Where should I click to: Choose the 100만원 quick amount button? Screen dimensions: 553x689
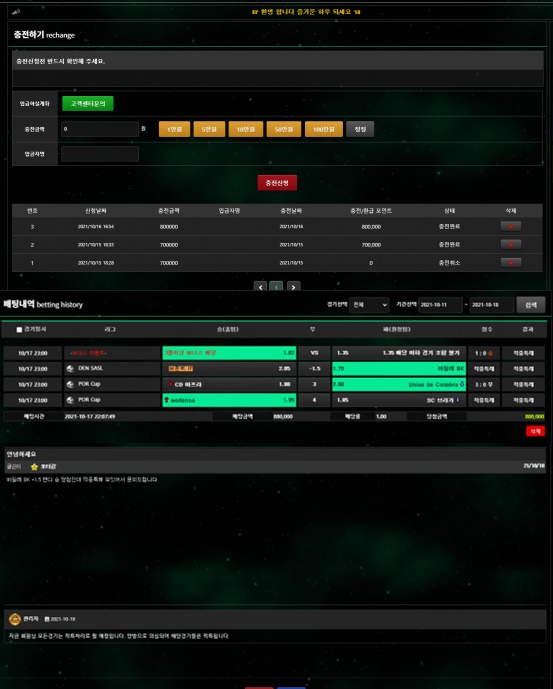[x=324, y=129]
